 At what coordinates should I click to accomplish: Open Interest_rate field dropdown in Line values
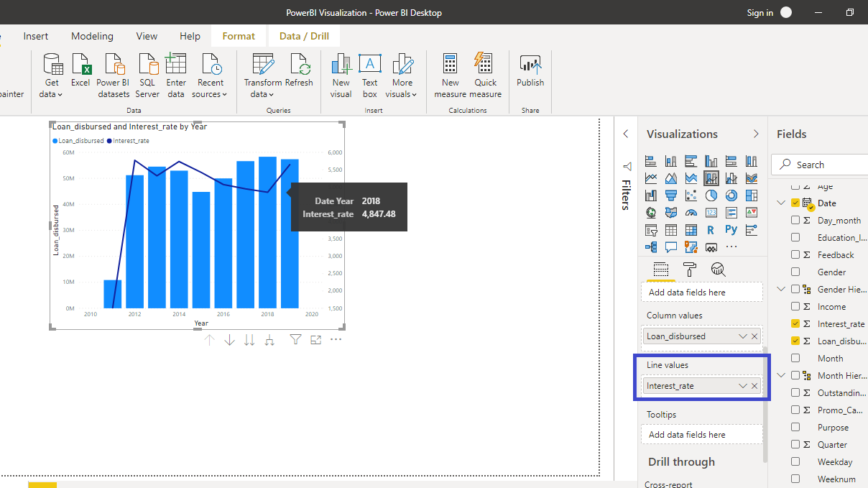(742, 386)
